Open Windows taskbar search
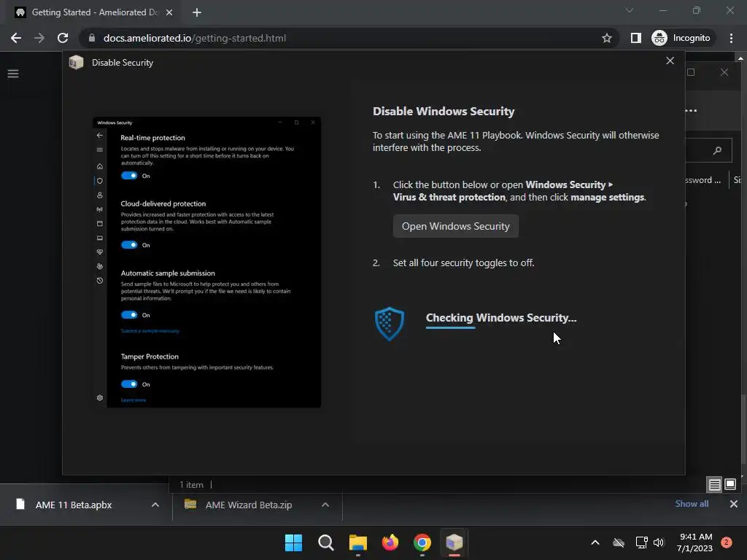747x560 pixels. 326,542
